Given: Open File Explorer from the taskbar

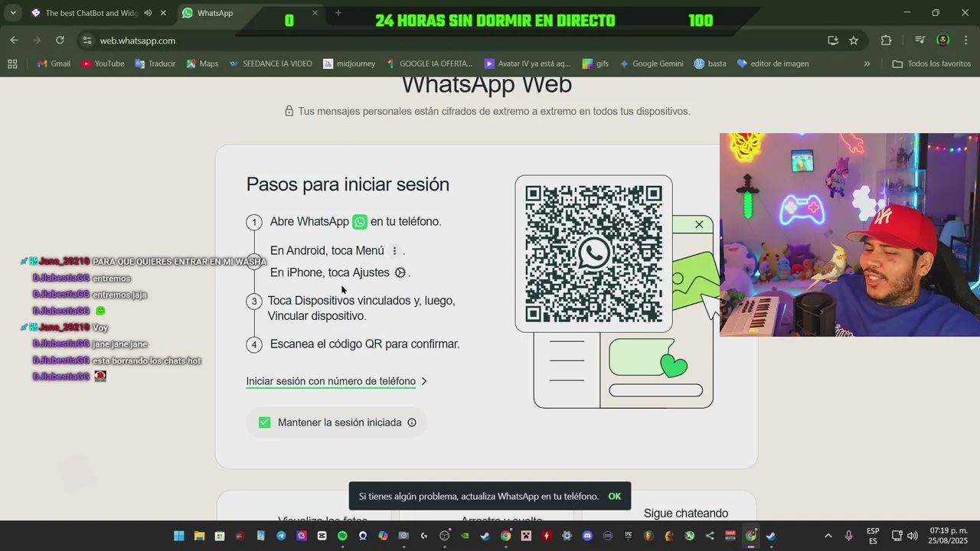Looking at the screenshot, I should (199, 536).
